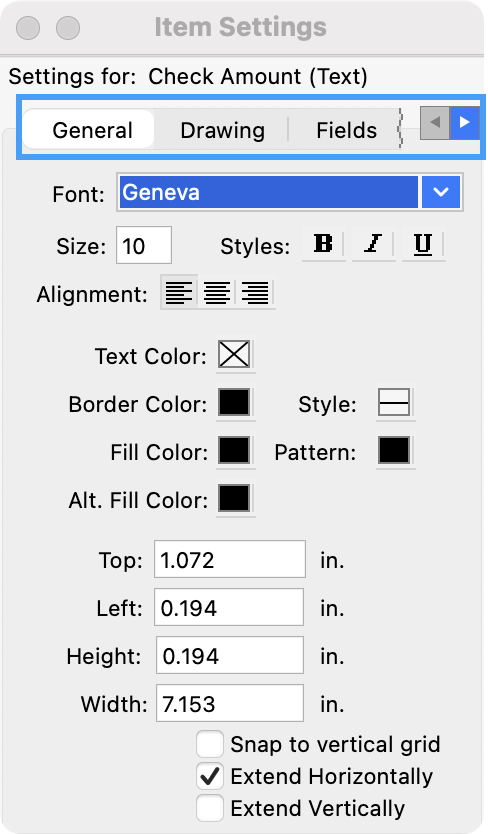Enable Snap to vertical grid
This screenshot has width=488, height=834.
(x=210, y=744)
